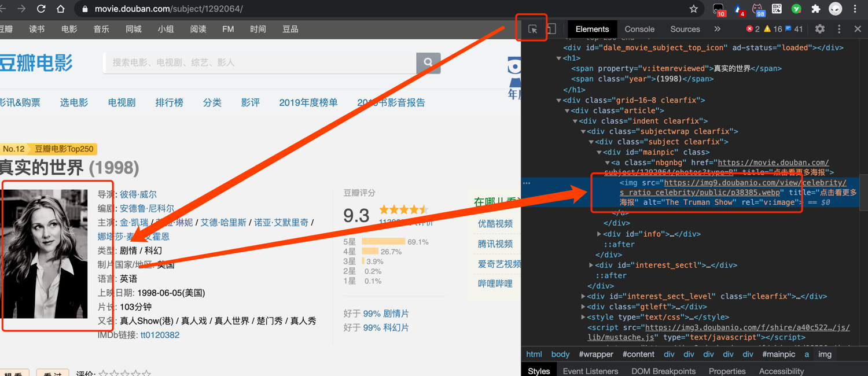This screenshot has width=868, height=376.
Task: Open the 选电影 navigation link
Action: coord(74,102)
